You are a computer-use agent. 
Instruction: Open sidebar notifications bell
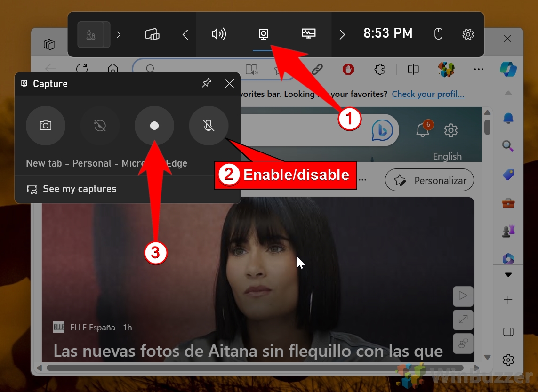click(x=508, y=118)
